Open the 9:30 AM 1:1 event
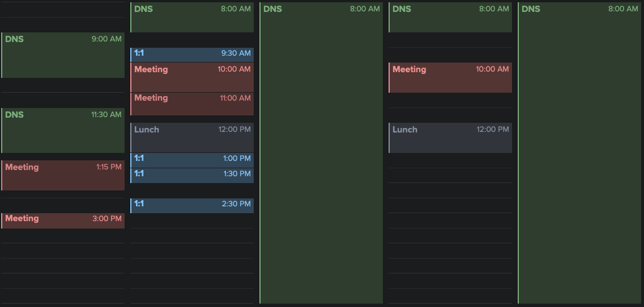This screenshot has width=644, height=307. coord(192,55)
